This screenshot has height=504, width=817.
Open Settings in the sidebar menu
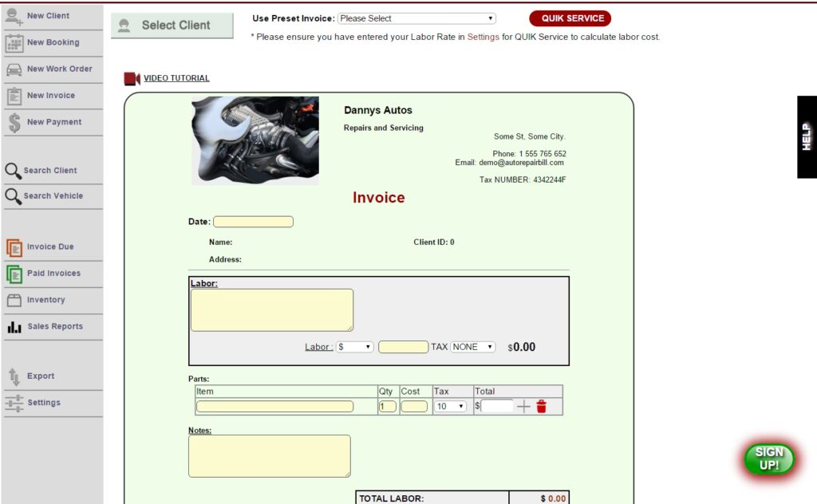pos(43,403)
